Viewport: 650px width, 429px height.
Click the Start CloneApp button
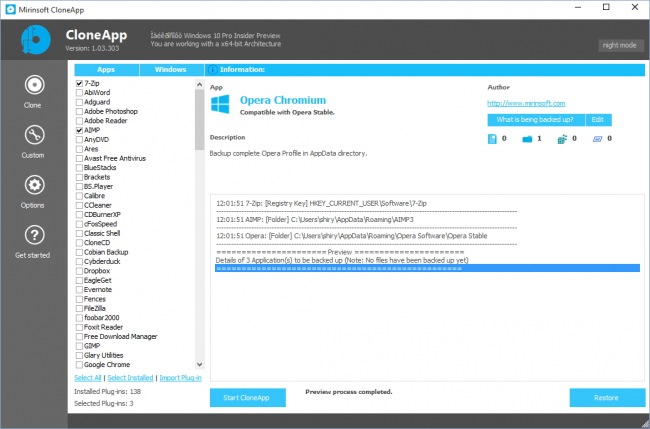point(247,397)
